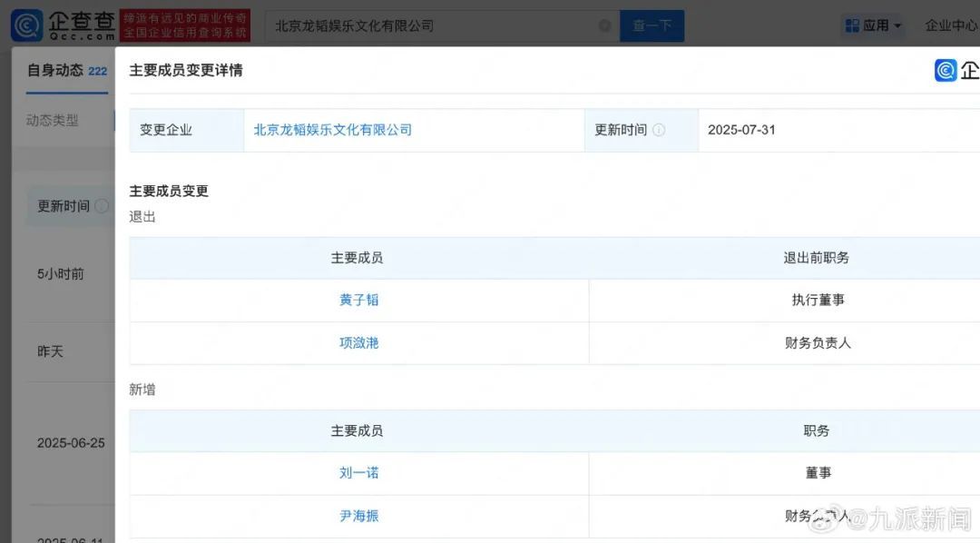Click the Qichacha logo at the dialog's top right
980x543 pixels.
[956, 70]
